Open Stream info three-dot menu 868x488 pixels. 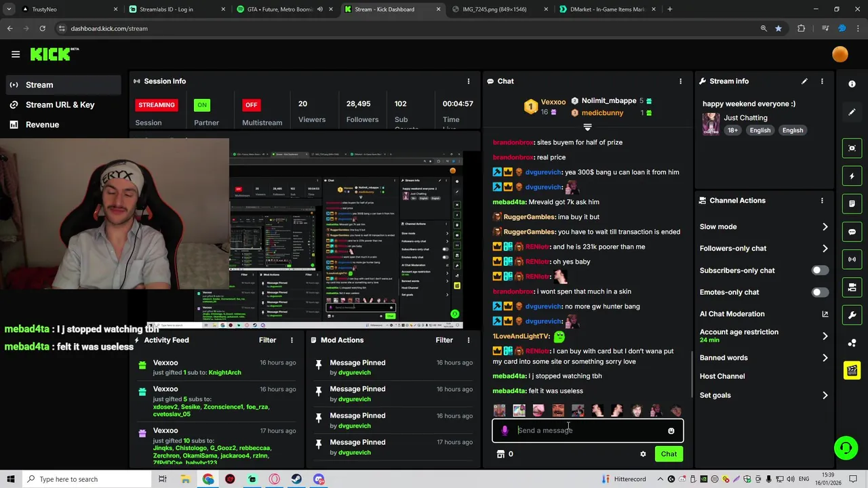point(822,81)
